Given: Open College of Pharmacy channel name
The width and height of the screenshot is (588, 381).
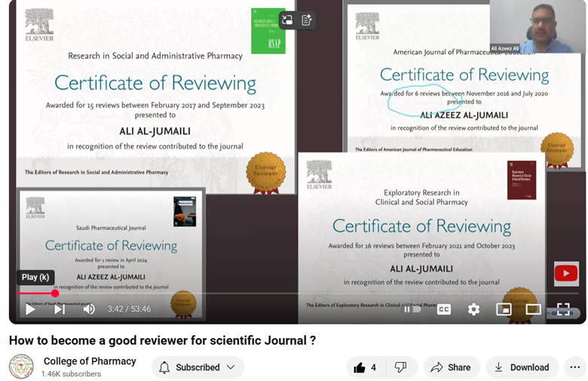Looking at the screenshot, I should (90, 361).
